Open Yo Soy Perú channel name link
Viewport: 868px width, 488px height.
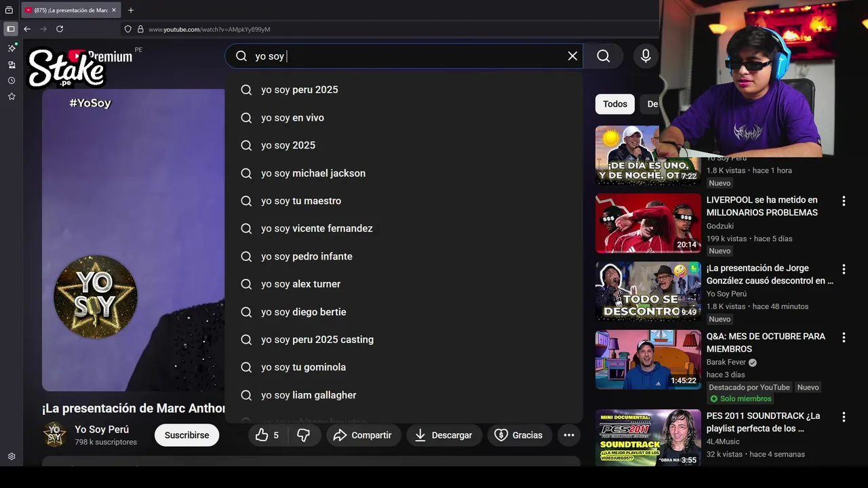tap(102, 429)
